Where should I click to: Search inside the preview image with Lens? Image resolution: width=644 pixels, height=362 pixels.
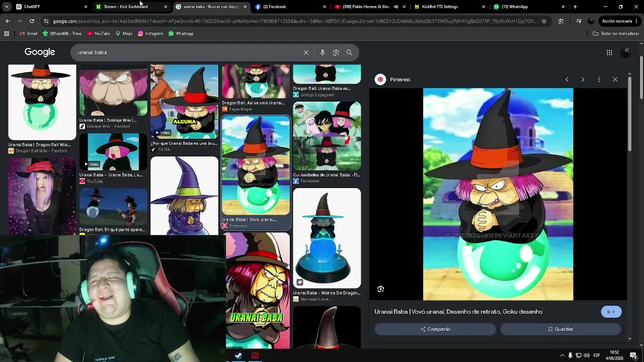(380, 289)
